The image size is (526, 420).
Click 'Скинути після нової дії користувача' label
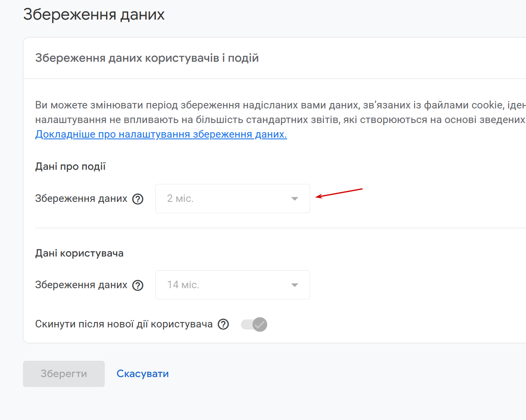click(124, 324)
